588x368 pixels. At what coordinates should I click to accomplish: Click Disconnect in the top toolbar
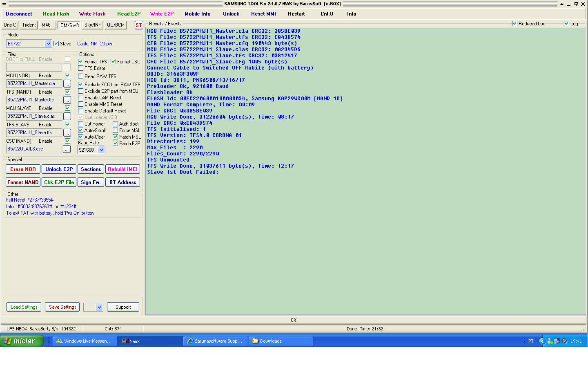pos(19,14)
